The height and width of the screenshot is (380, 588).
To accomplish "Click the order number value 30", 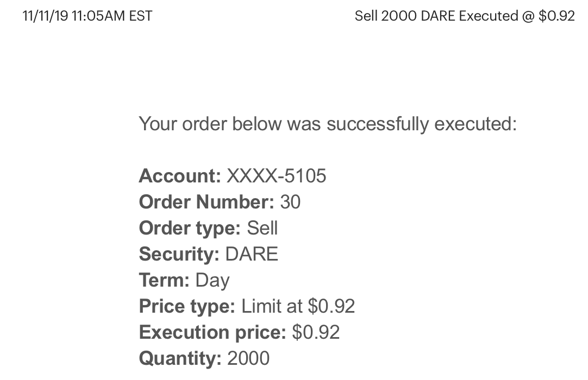I will (290, 202).
